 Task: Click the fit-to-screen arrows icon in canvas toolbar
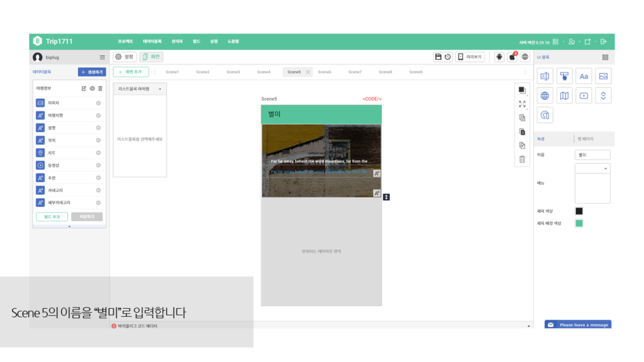tap(522, 104)
